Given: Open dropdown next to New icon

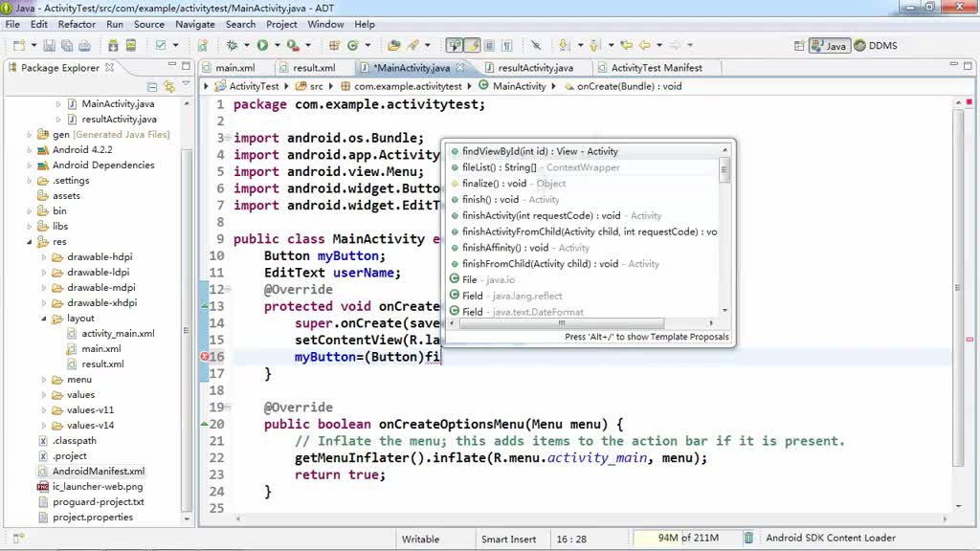Looking at the screenshot, I should point(33,46).
